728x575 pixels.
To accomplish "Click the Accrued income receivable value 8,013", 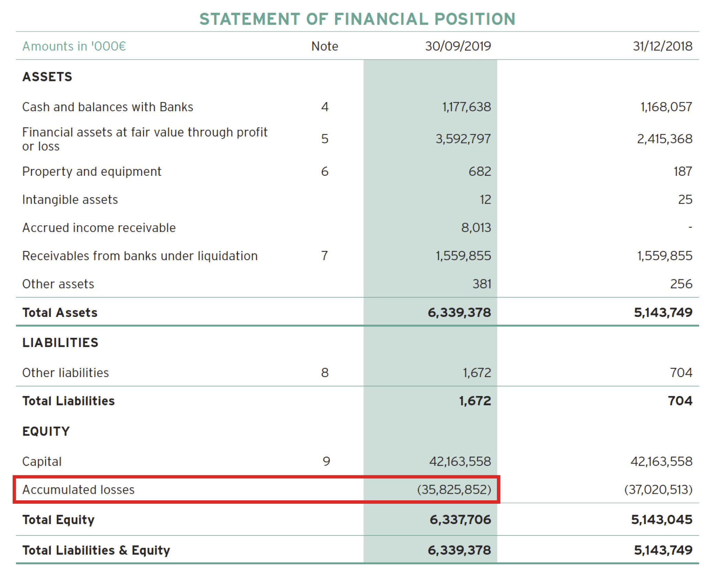I will pyautogui.click(x=476, y=227).
